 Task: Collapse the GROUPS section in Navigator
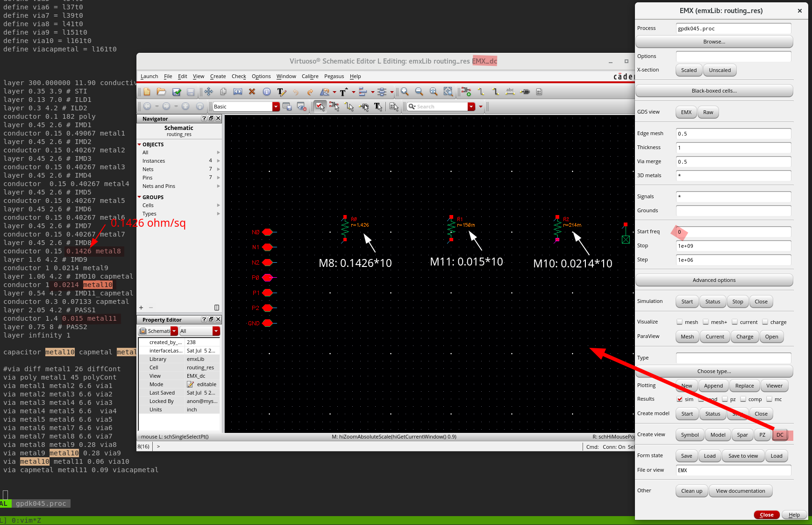[139, 197]
